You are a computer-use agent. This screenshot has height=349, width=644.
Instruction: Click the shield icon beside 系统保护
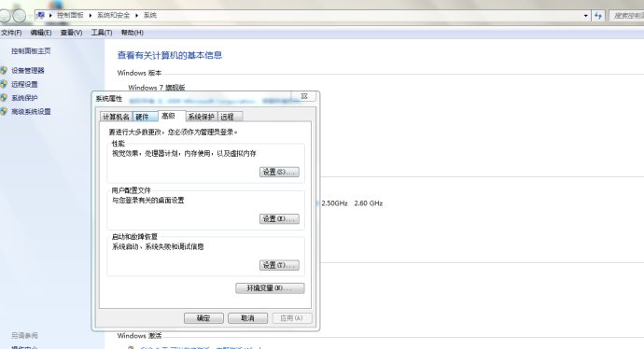4,98
